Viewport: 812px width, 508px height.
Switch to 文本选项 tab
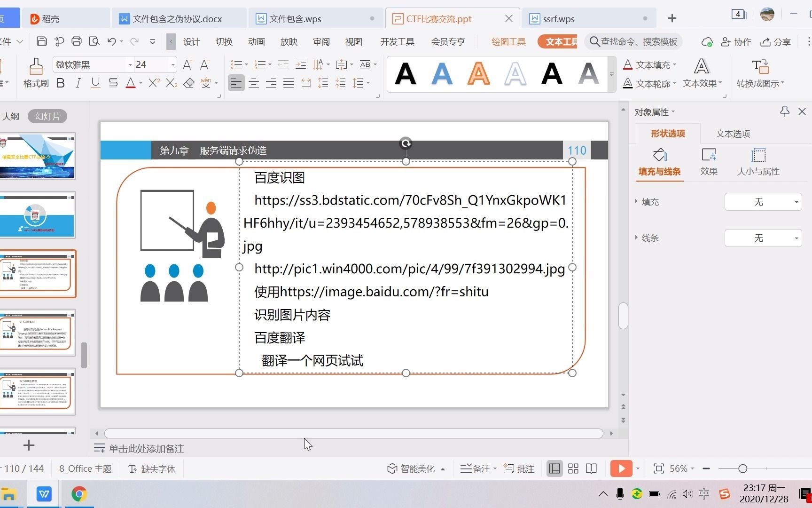(x=733, y=134)
